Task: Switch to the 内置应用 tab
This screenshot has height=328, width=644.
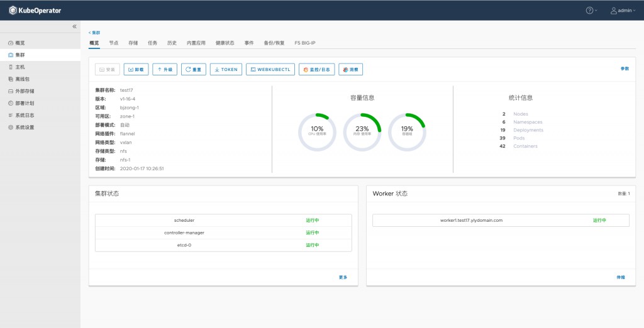Action: click(x=196, y=43)
